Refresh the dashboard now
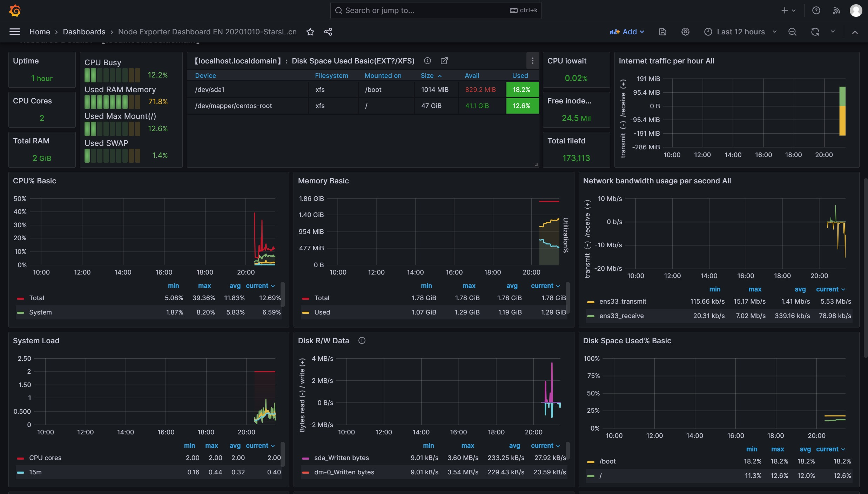 tap(815, 32)
